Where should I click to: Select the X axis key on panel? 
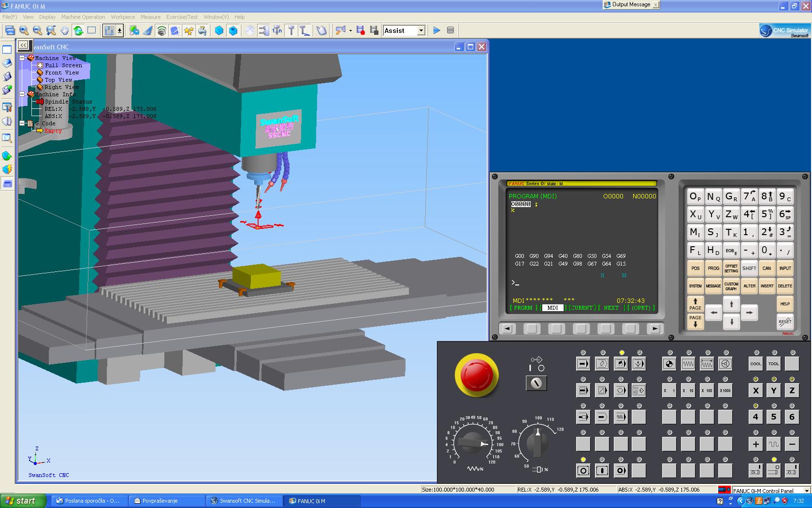click(756, 390)
